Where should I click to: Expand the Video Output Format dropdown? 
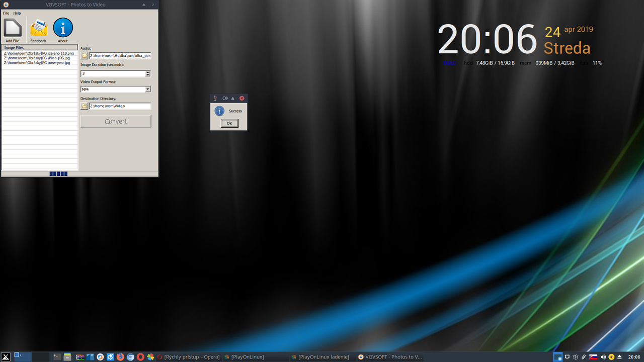pos(148,89)
